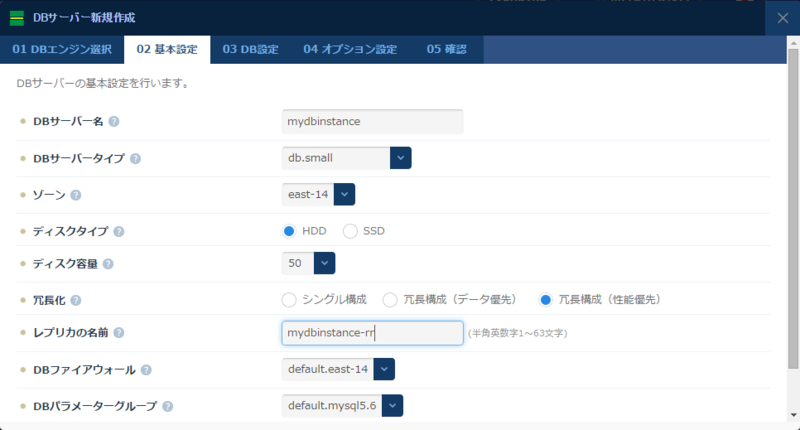This screenshot has width=800, height=430.
Task: Click scrollbar down arrow
Action: click(x=793, y=415)
